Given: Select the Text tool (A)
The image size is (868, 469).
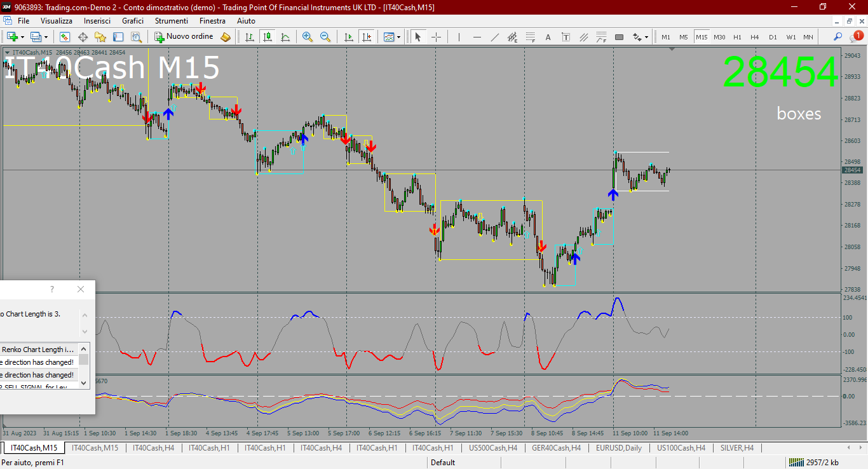Looking at the screenshot, I should 548,37.
